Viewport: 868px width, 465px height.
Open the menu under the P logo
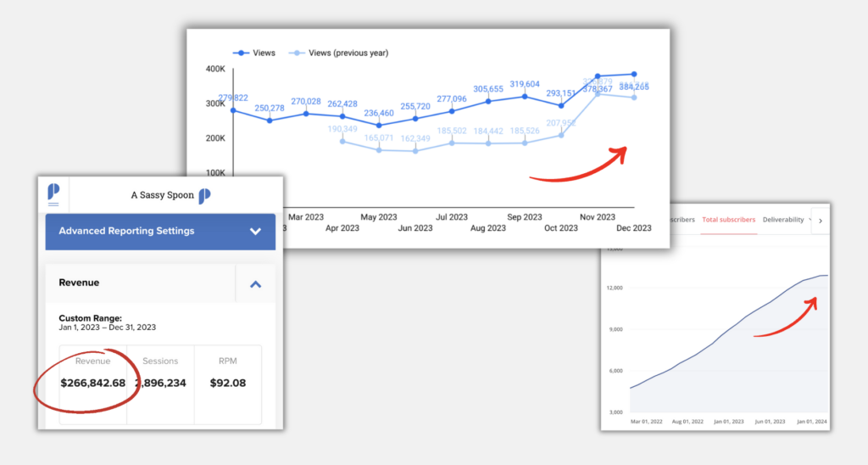[x=53, y=204]
